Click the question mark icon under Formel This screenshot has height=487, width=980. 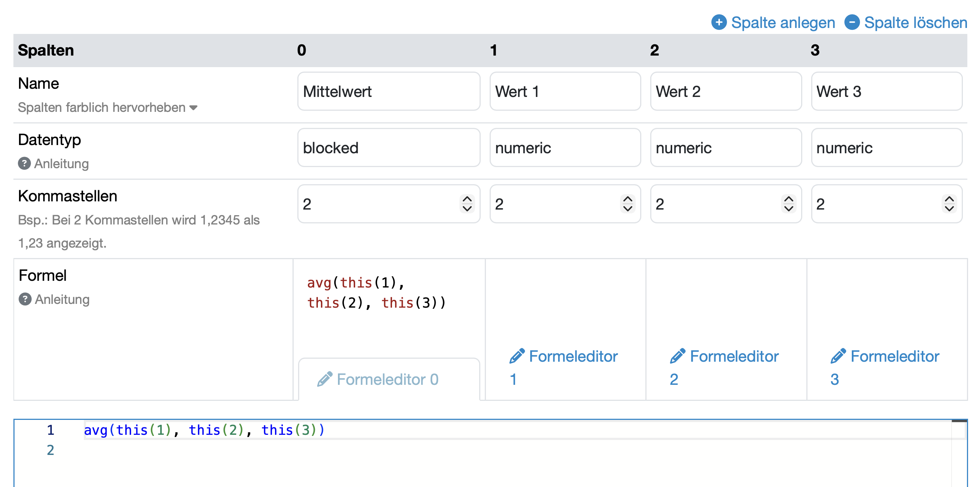[25, 299]
